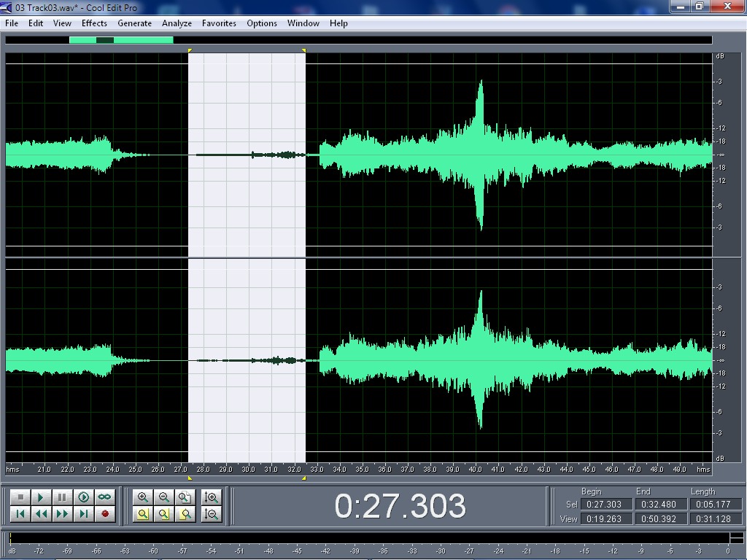Click the Zoom Out horizontally magnifier
The image size is (747, 560).
(163, 497)
